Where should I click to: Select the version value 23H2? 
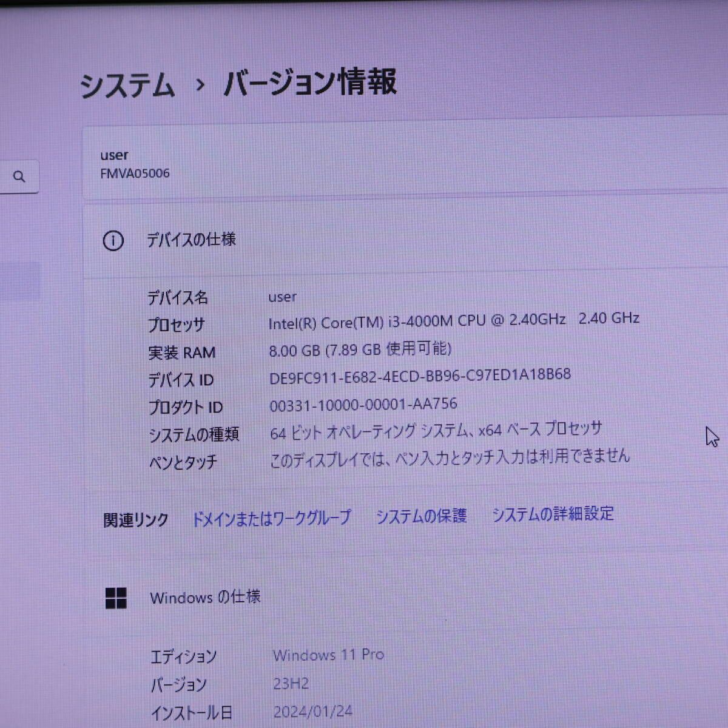coord(291,684)
